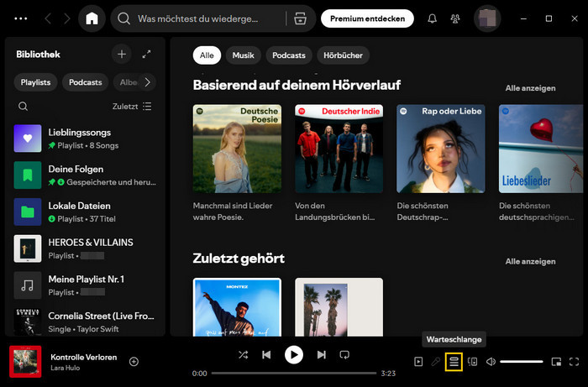Viewport: 588px width, 387px height.
Task: Open the Now Playing view
Action: 418,362
